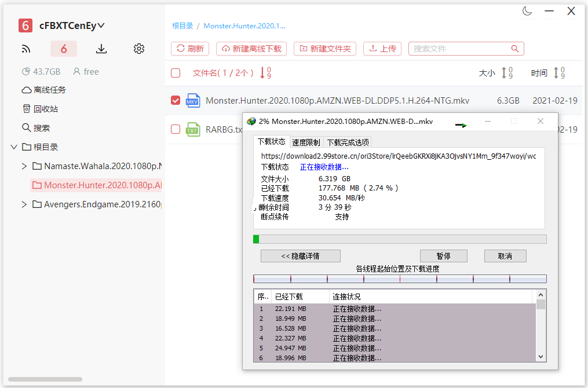Image resolution: width=588 pixels, height=388 pixels.
Task: Select 根目录 folder in tree
Action: point(40,147)
